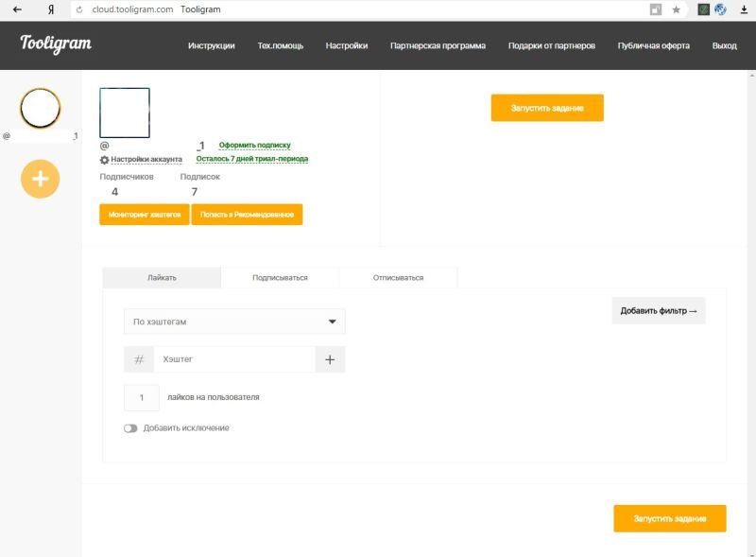Viewport: 756px width, 557px height.
Task: Switch to the "Отписываться" tab
Action: point(398,278)
